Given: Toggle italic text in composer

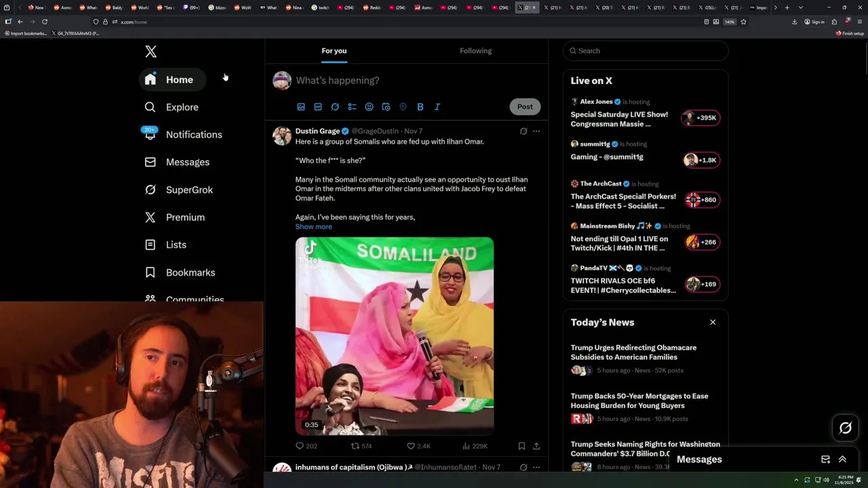Looking at the screenshot, I should [x=437, y=107].
